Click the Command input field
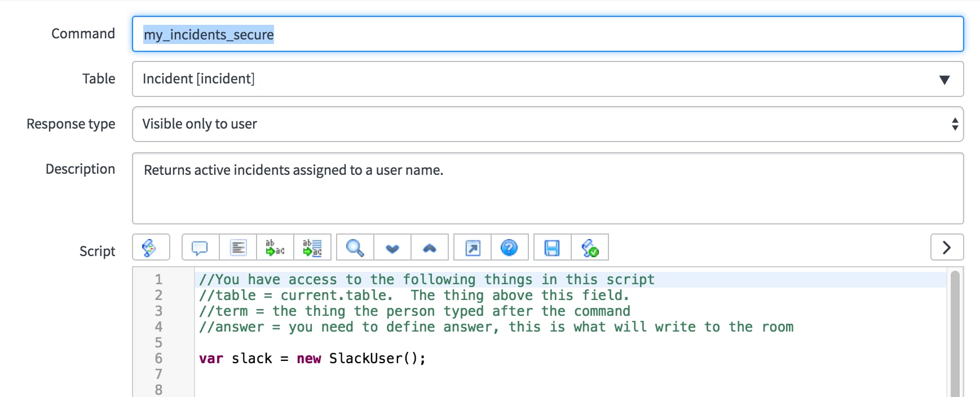The width and height of the screenshot is (980, 397). click(548, 34)
